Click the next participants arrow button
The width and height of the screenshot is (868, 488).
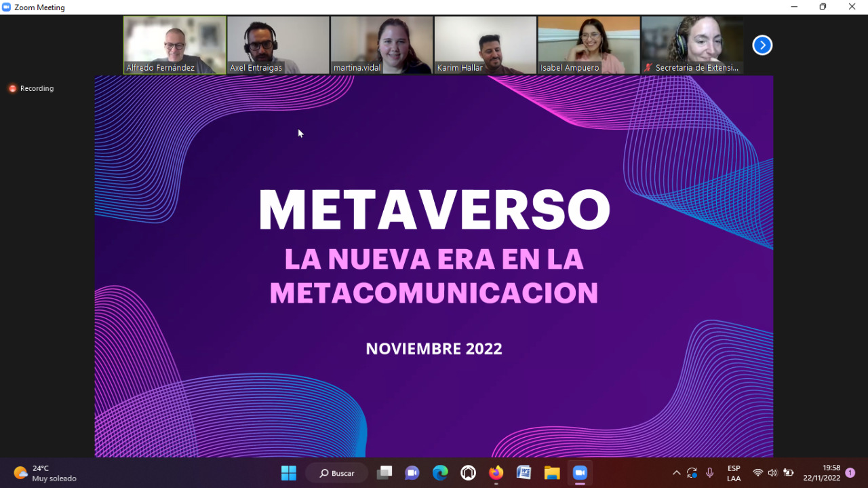click(762, 45)
